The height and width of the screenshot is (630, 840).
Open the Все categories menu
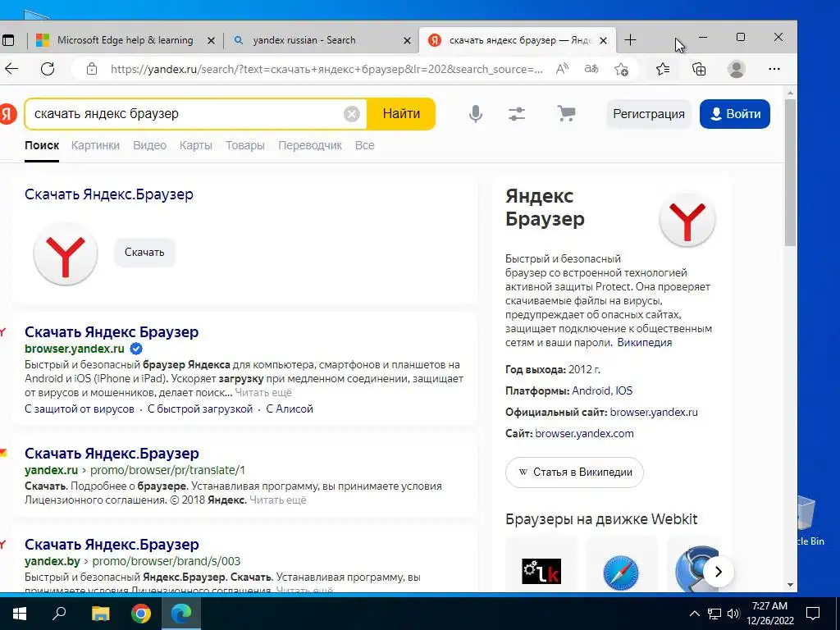click(364, 145)
